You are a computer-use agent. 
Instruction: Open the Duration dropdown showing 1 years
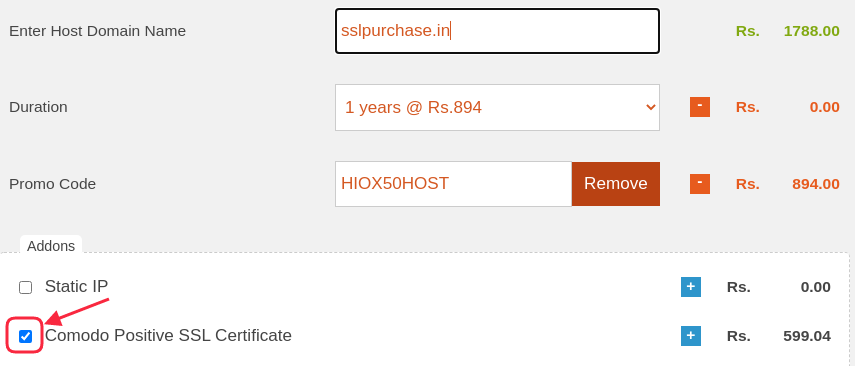click(497, 107)
